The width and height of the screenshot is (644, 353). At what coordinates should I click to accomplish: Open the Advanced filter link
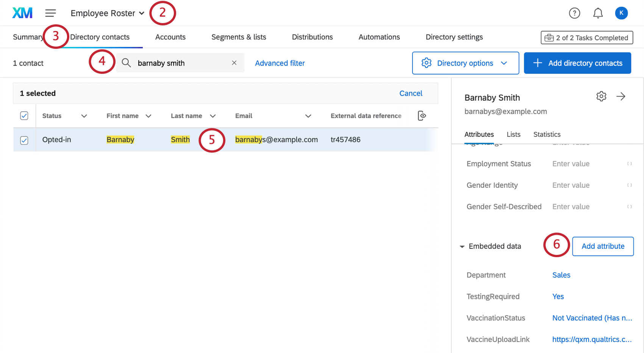[x=280, y=63]
